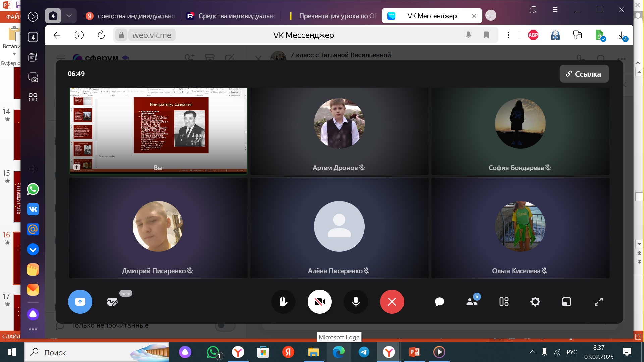The height and width of the screenshot is (362, 644).
Task: Mute your microphone in the call
Action: (356, 302)
